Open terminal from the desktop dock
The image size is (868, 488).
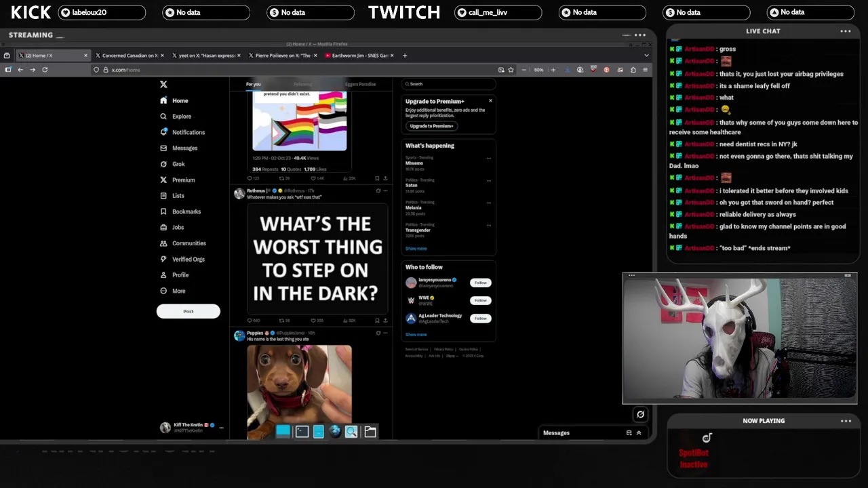point(302,431)
